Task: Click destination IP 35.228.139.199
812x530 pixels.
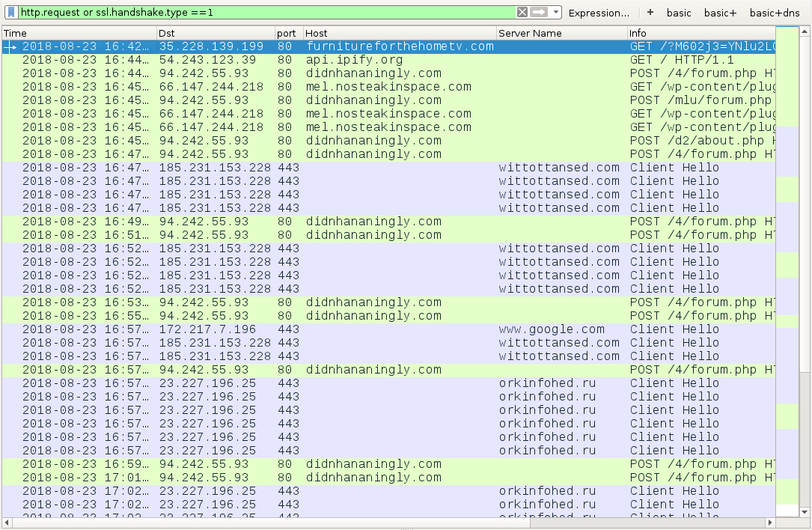Action: pos(211,46)
